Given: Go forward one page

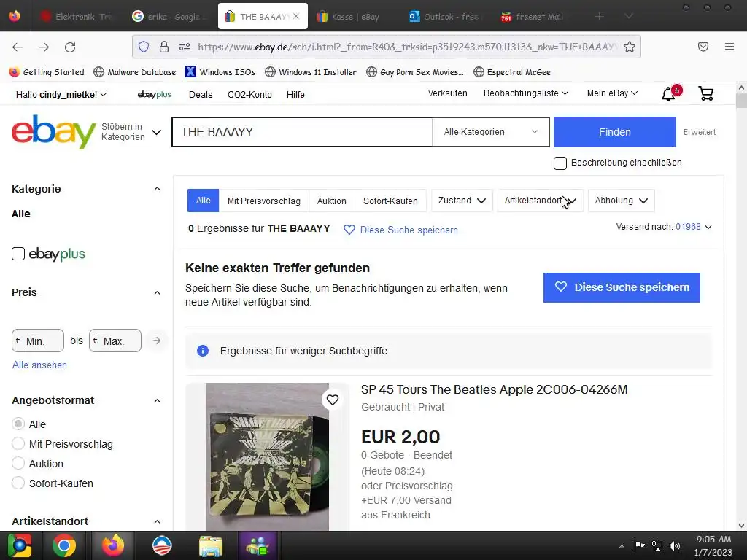Looking at the screenshot, I should (44, 47).
